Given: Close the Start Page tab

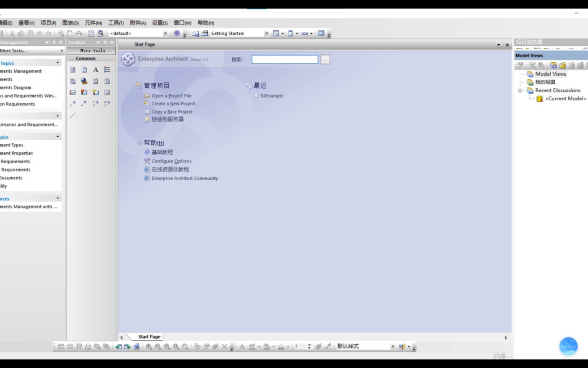Looking at the screenshot, I should (x=507, y=45).
